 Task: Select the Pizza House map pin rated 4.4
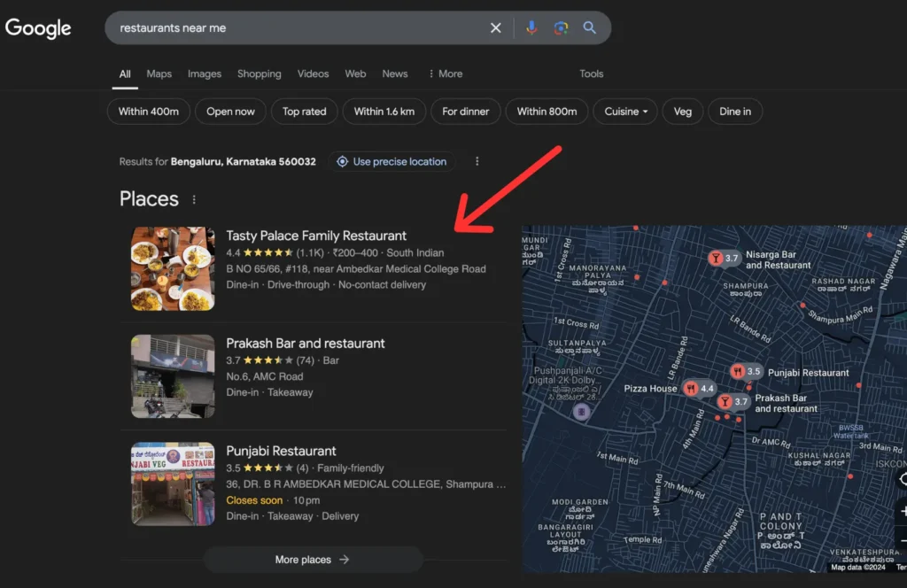700,389
